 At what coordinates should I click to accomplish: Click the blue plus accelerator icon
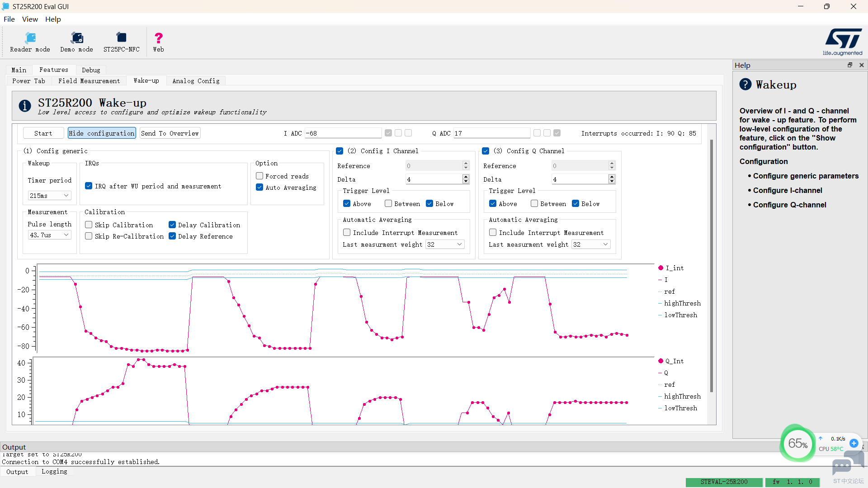(x=854, y=443)
